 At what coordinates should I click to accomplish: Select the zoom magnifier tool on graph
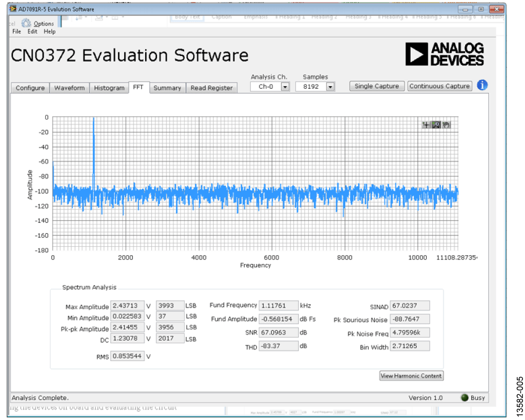click(x=436, y=125)
